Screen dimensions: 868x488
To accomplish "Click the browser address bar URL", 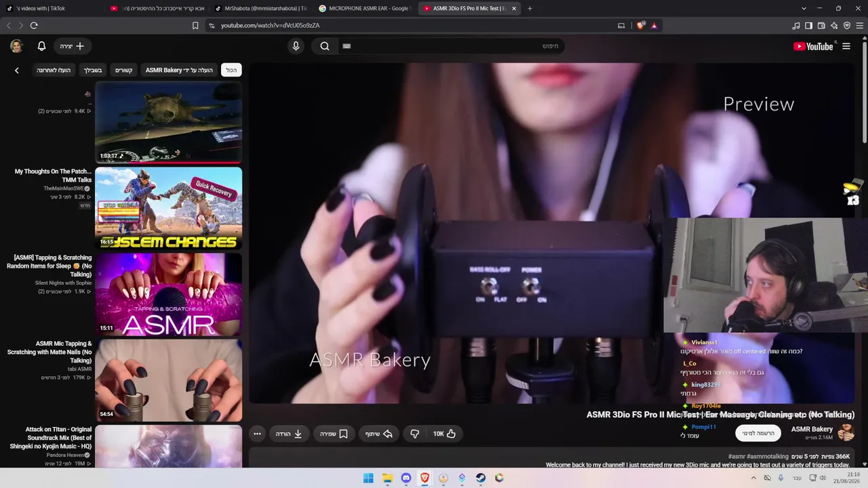I will pos(270,25).
